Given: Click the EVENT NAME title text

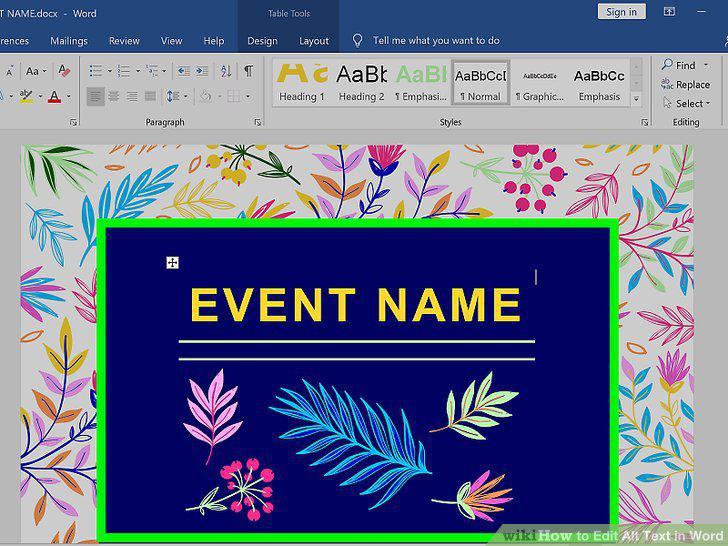Looking at the screenshot, I should point(356,305).
